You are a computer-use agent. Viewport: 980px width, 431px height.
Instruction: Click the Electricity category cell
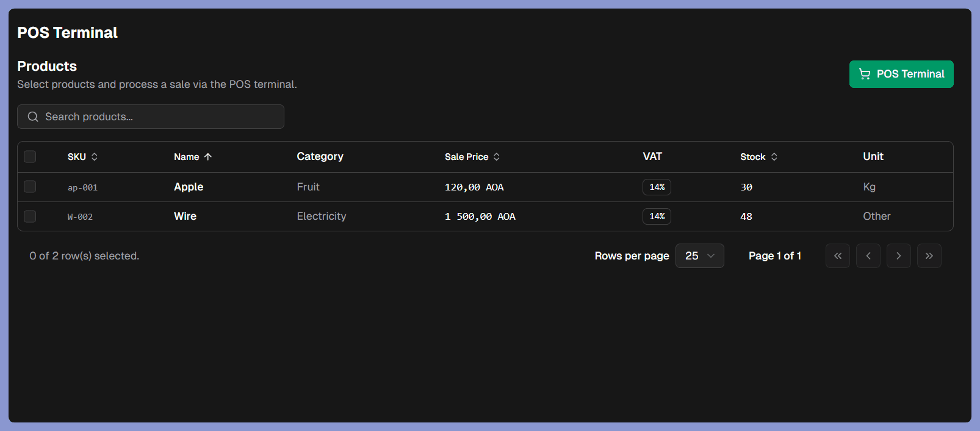point(322,216)
